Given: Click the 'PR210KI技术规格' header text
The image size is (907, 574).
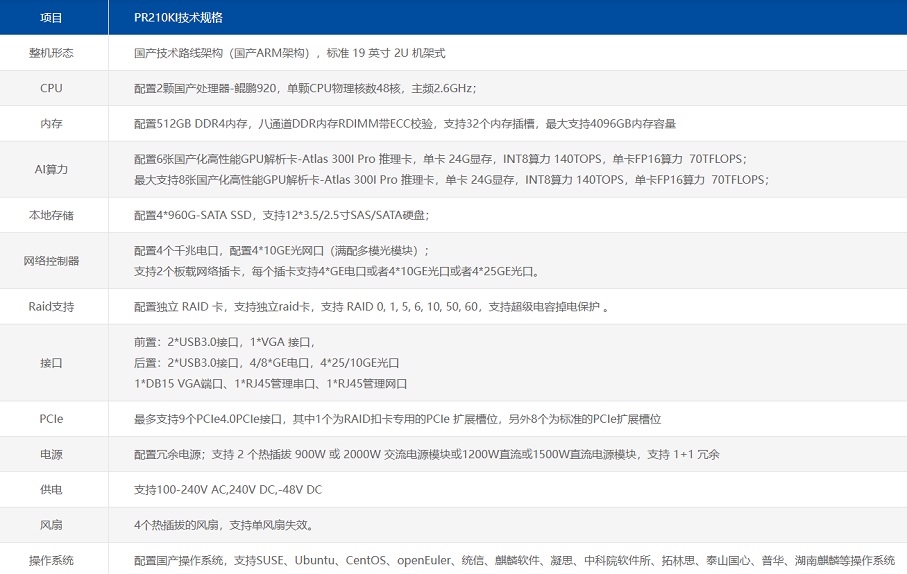Looking at the screenshot, I should [178, 18].
